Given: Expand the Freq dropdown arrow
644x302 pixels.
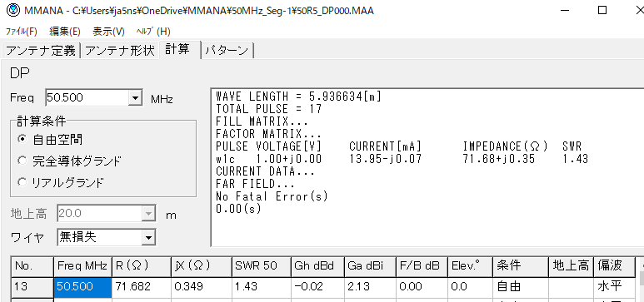Looking at the screenshot, I should pos(135,97).
